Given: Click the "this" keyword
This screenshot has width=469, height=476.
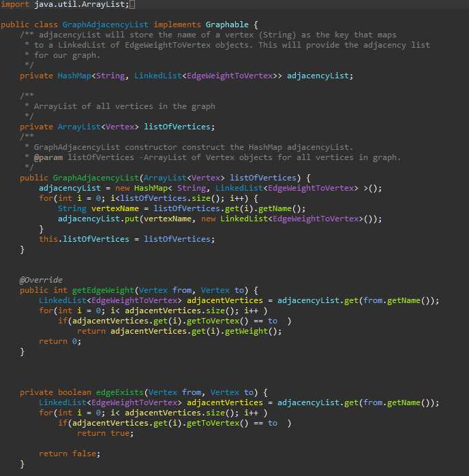Looking at the screenshot, I should click(48, 239).
